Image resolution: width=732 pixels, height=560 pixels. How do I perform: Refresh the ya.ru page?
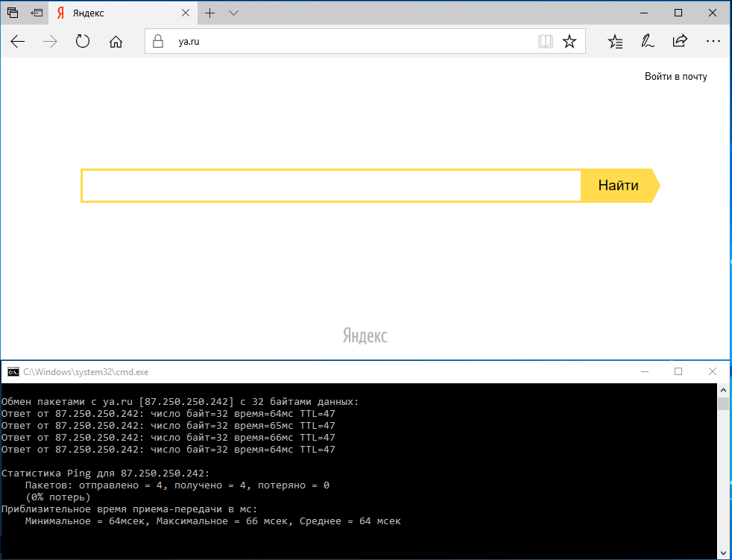click(x=83, y=42)
